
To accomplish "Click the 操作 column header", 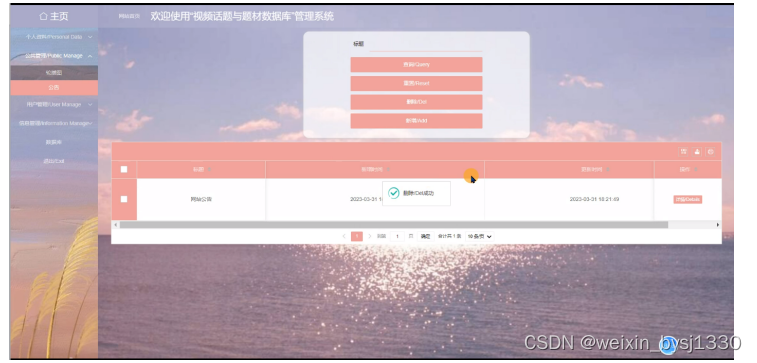I will tap(687, 169).
